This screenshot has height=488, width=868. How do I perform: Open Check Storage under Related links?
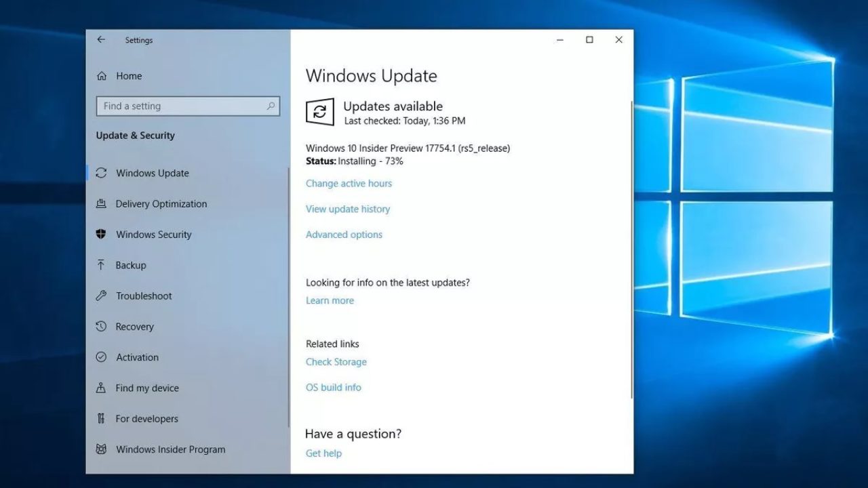coord(336,361)
